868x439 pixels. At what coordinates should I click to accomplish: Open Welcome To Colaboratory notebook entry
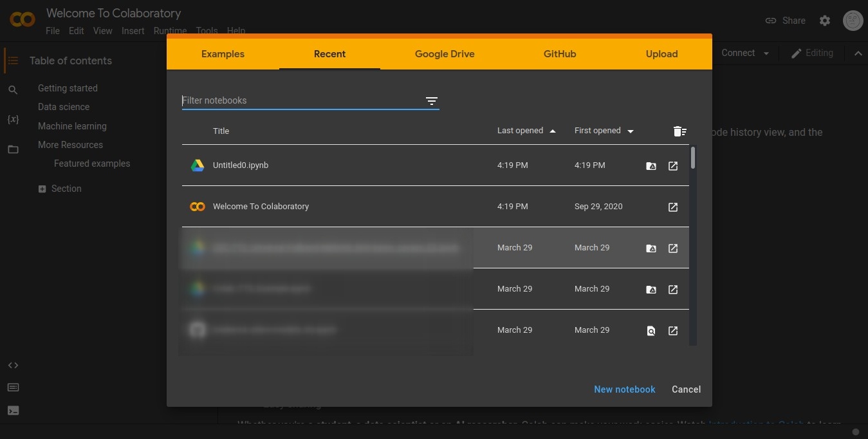(435, 207)
